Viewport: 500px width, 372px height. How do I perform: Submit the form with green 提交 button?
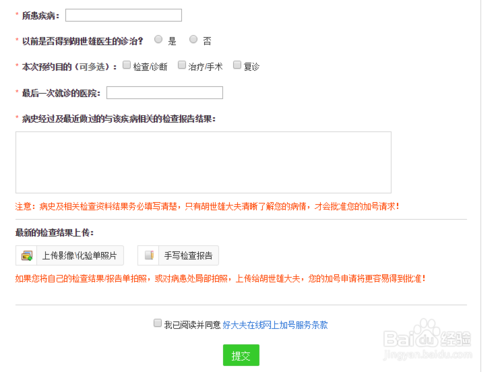pos(241,355)
